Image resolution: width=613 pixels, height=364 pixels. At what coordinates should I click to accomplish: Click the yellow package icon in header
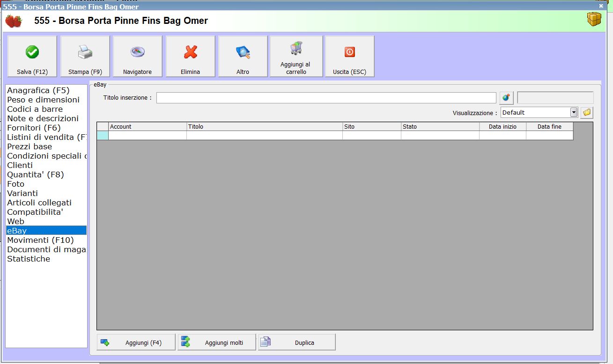click(594, 20)
